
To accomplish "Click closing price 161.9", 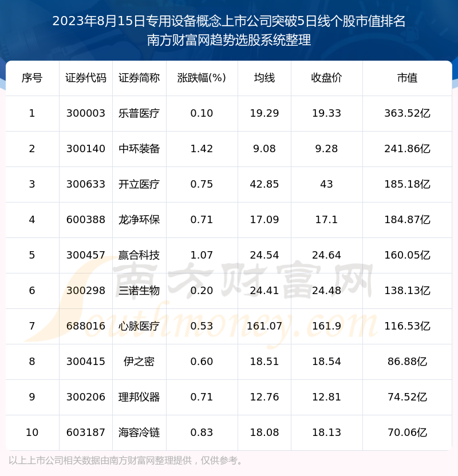I will pos(326,326).
